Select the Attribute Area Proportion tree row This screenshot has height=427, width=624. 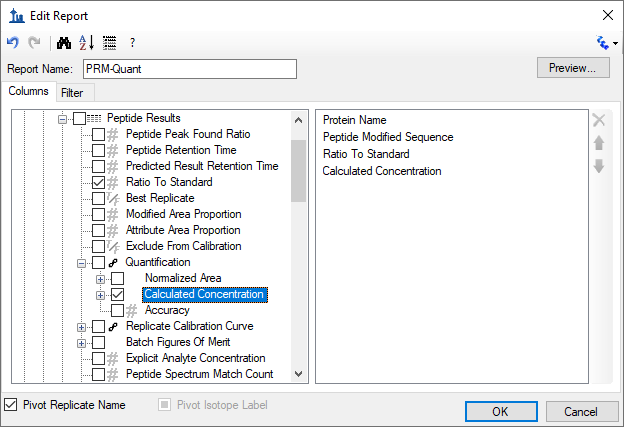[183, 230]
